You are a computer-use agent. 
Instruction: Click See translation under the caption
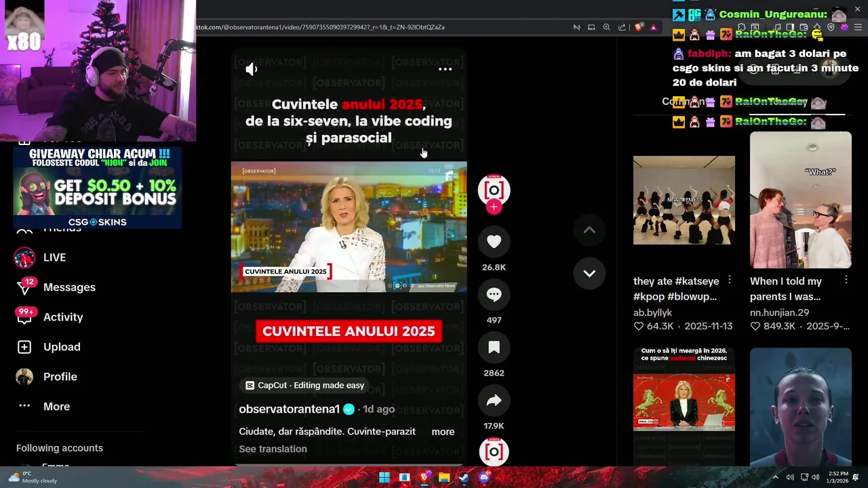273,449
